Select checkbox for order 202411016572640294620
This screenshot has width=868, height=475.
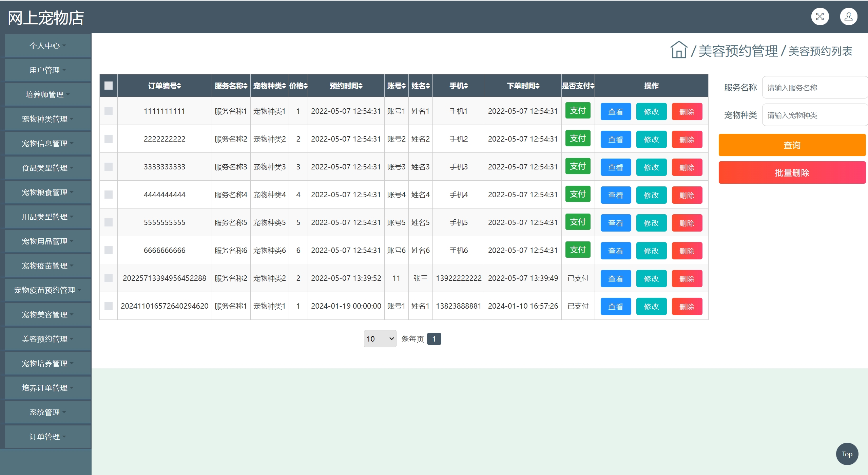click(109, 306)
